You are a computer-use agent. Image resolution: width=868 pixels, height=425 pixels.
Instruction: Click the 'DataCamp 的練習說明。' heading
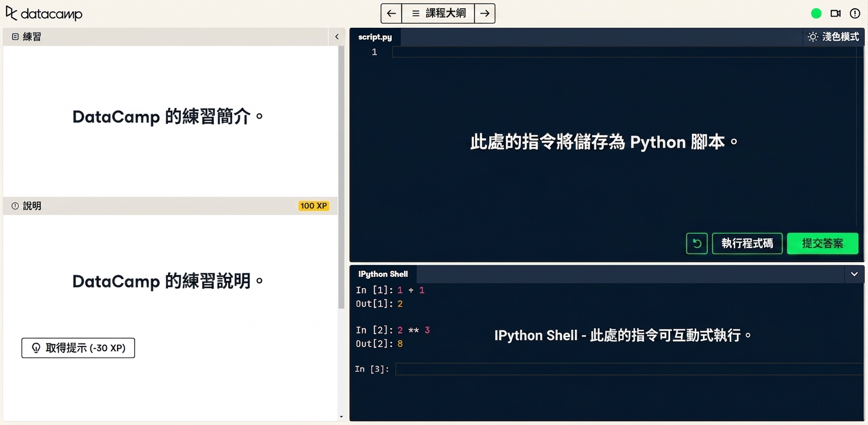click(168, 281)
